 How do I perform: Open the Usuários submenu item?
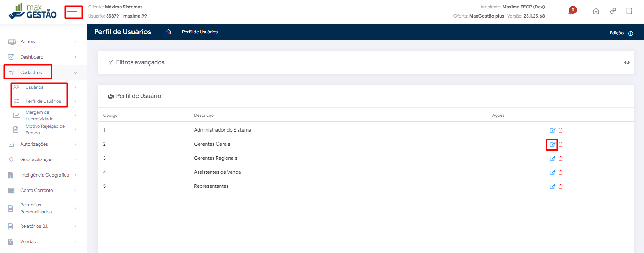(34, 87)
